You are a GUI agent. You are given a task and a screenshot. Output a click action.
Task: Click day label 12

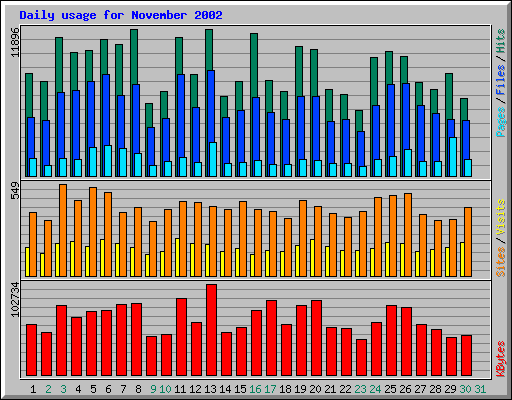(x=195, y=389)
